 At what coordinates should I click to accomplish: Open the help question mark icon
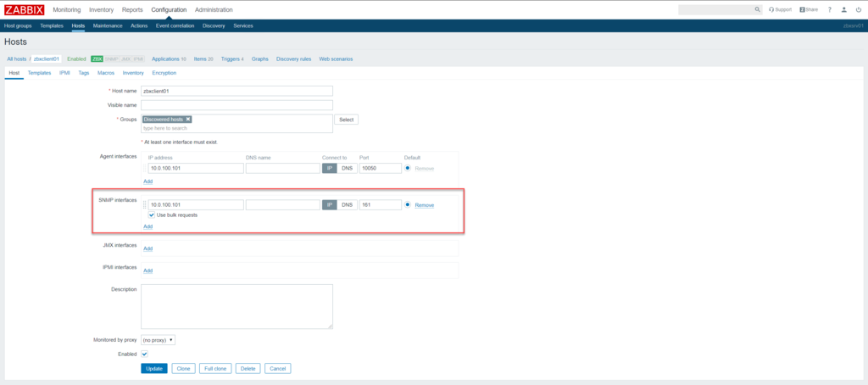click(x=830, y=9)
